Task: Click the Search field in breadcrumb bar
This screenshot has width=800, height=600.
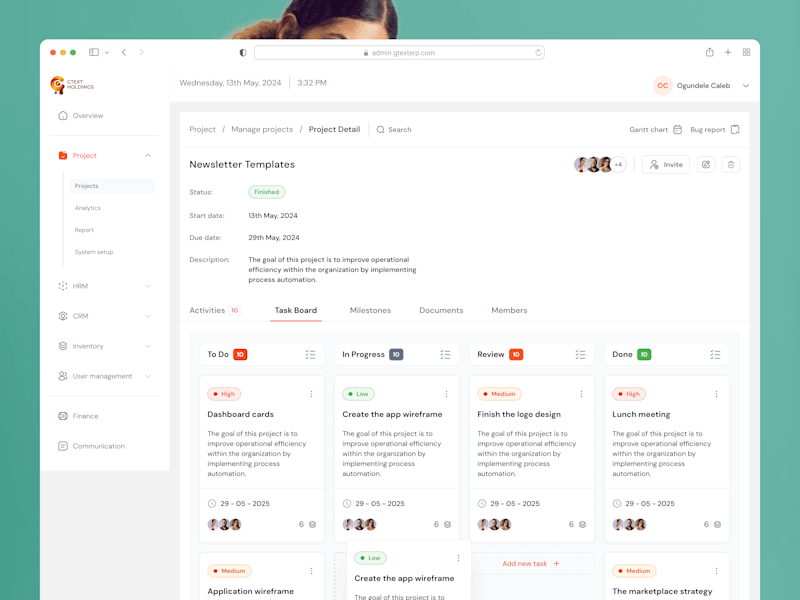Action: point(394,130)
